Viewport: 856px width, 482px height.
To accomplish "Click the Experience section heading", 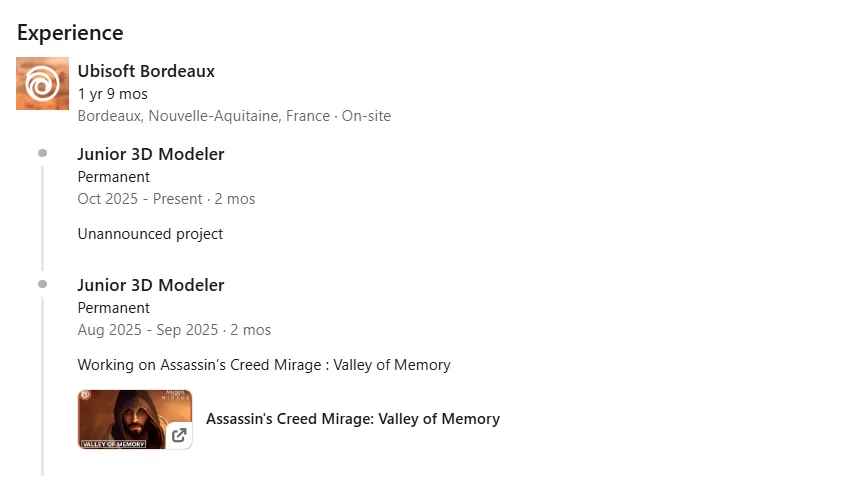I will (x=70, y=32).
